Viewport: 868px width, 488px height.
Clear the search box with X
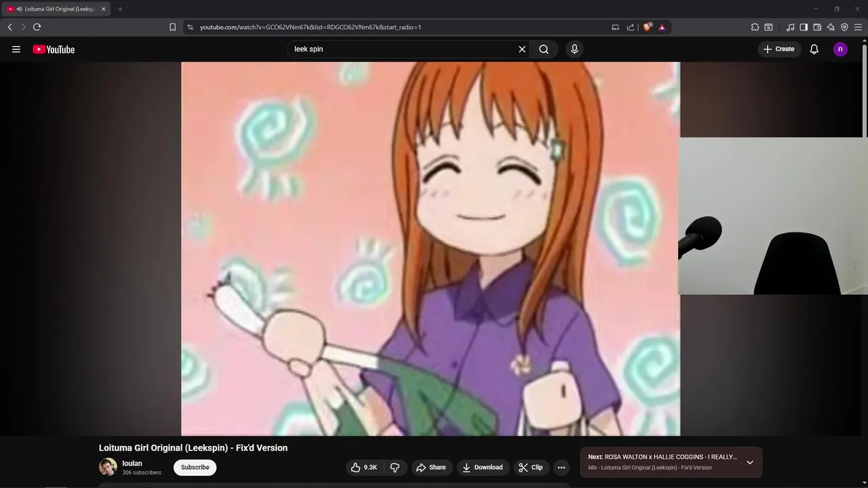pyautogui.click(x=522, y=49)
